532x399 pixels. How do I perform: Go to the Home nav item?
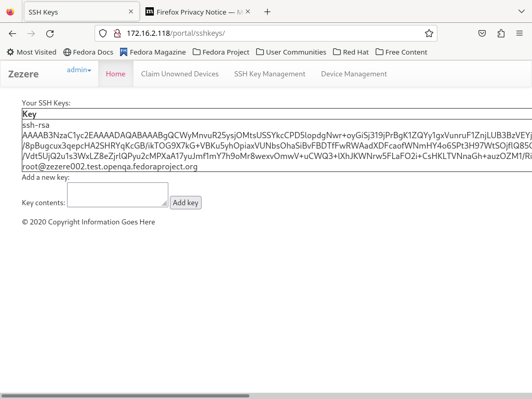[116, 74]
